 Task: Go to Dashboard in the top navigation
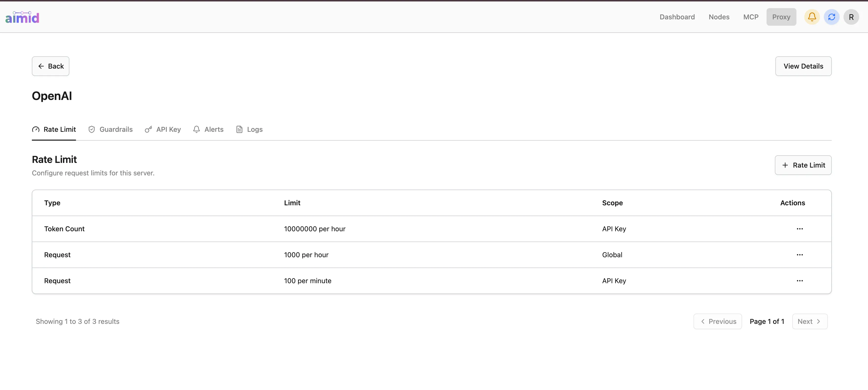tap(677, 17)
